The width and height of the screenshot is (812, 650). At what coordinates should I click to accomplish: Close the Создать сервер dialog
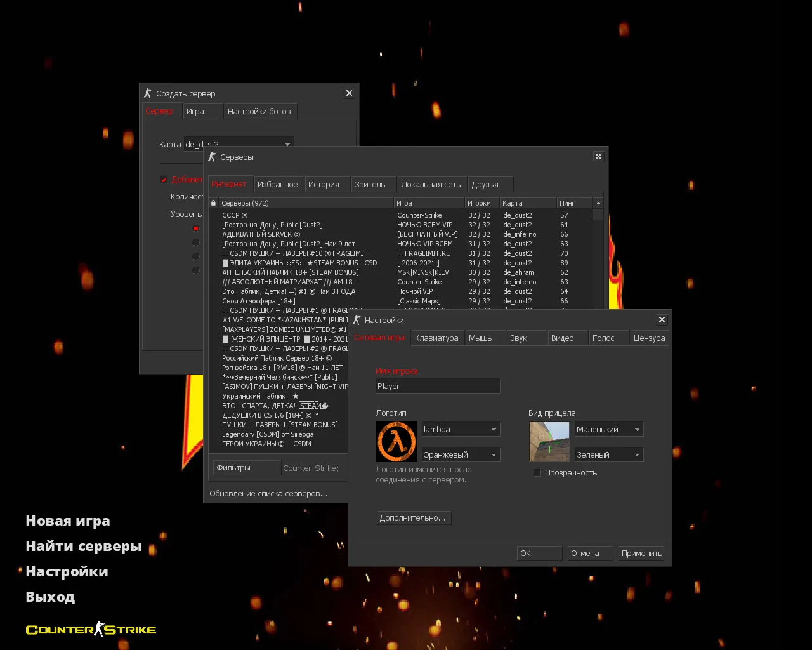(349, 93)
